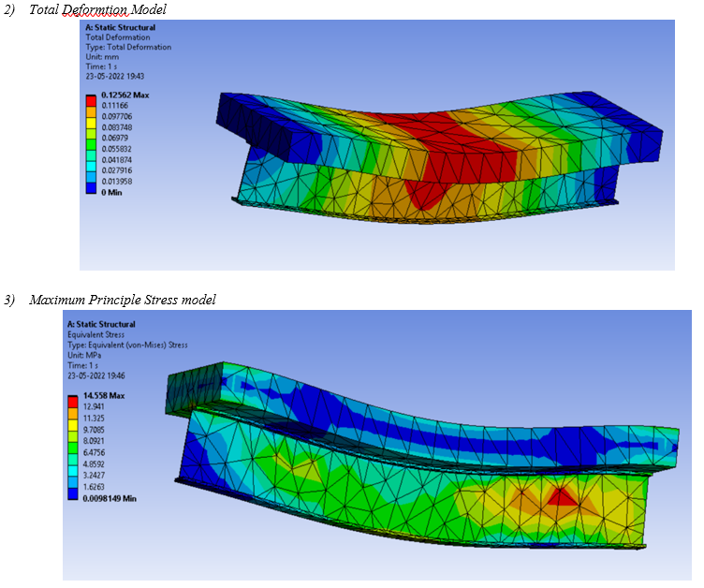Viewport: 704px width, 588px height.
Task: Click the '3.2427' legend value
Action: pyautogui.click(x=94, y=476)
